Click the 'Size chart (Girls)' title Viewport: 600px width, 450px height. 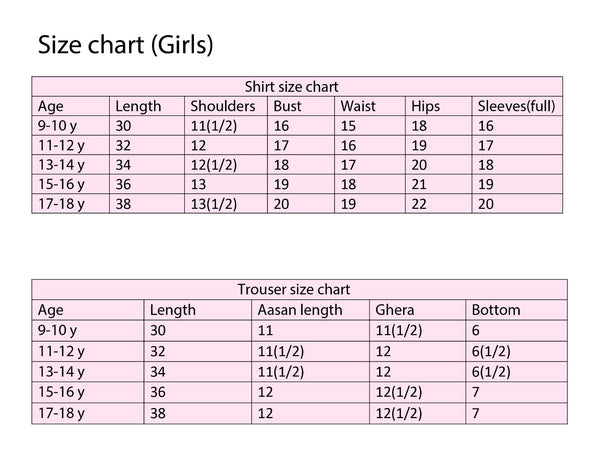pyautogui.click(x=126, y=45)
